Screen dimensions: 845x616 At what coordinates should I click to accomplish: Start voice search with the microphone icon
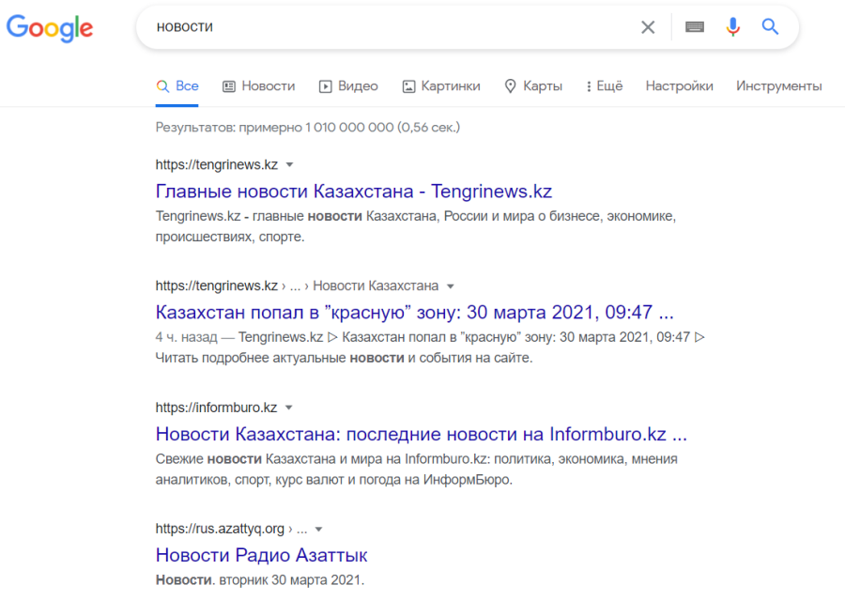pyautogui.click(x=733, y=26)
